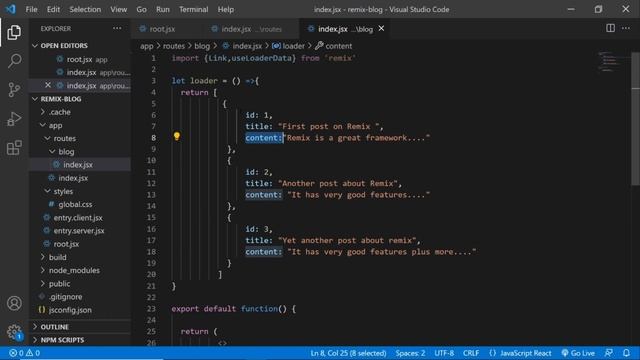Screen dimensions: 640x360
Task: Open the editor more actions ellipsis
Action: 626,28
